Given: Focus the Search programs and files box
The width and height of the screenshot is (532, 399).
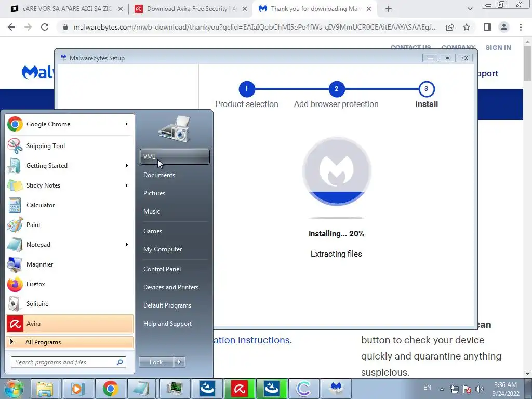Looking at the screenshot, I should point(68,362).
